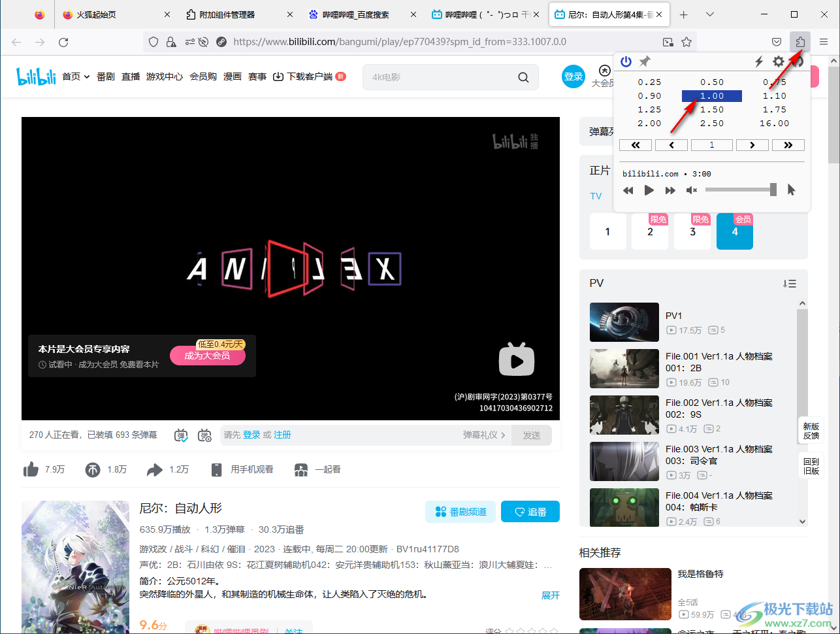Open Firefox application menu
This screenshot has width=840, height=634.
[x=824, y=42]
